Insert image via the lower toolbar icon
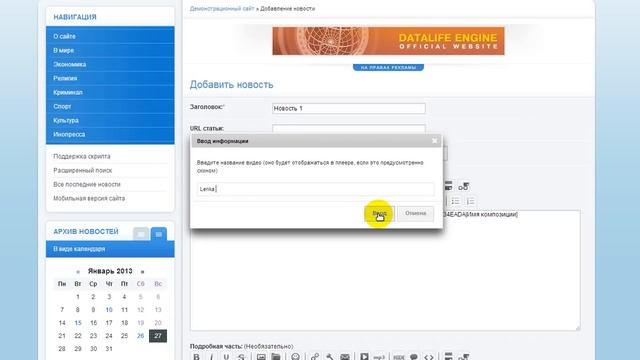 point(261,357)
